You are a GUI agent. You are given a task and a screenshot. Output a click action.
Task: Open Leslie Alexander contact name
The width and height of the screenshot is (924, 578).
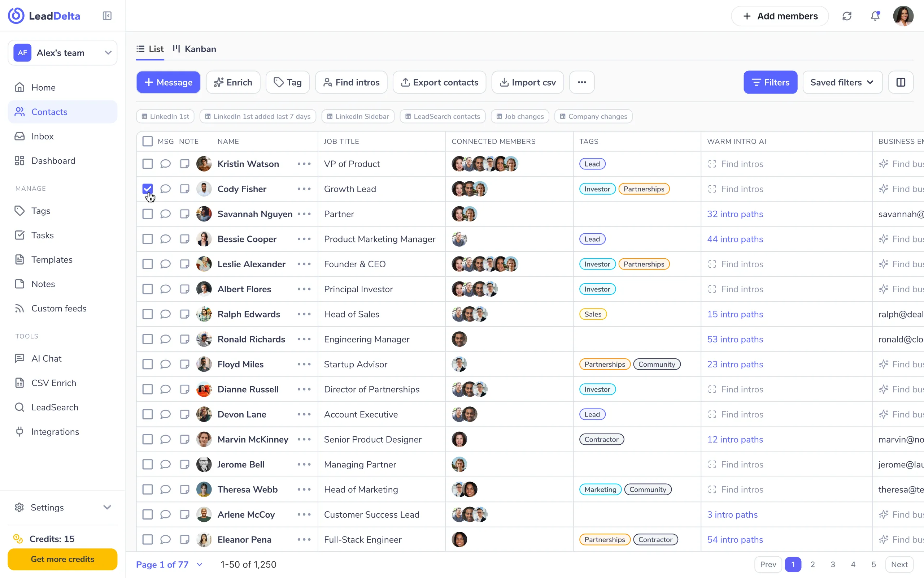point(251,264)
